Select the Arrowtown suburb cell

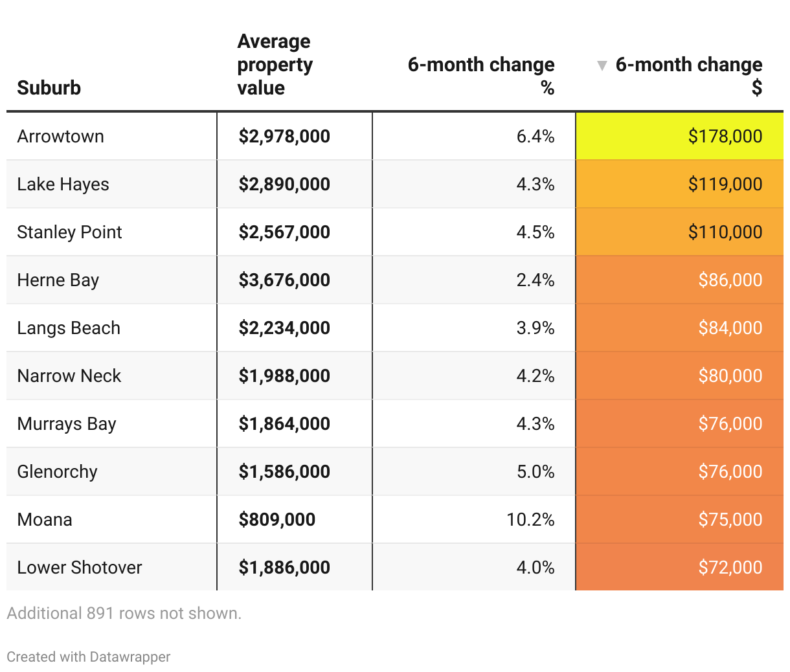111,136
